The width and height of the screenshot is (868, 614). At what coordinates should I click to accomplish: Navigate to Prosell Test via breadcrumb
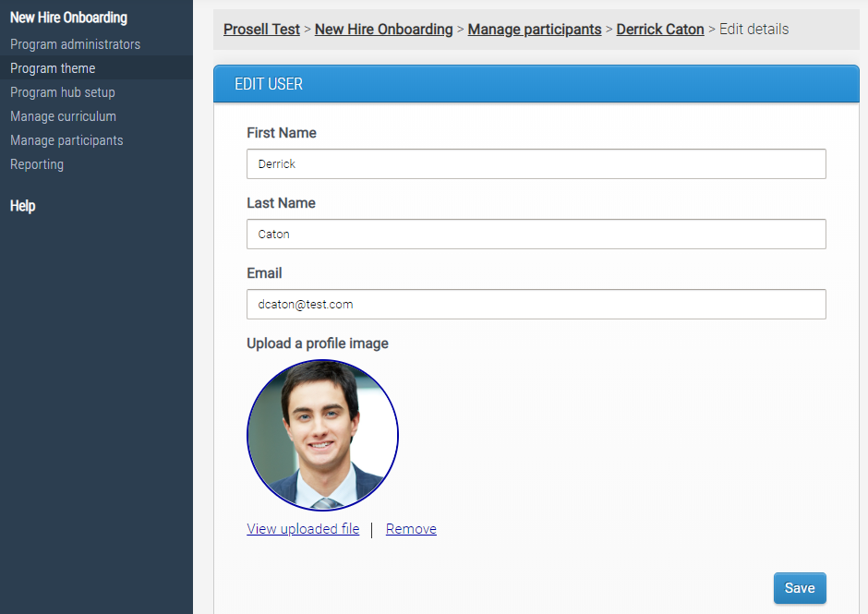pos(261,29)
